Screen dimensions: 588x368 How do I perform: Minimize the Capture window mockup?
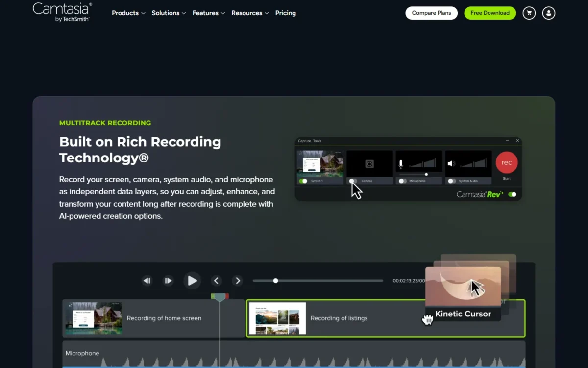click(x=508, y=141)
